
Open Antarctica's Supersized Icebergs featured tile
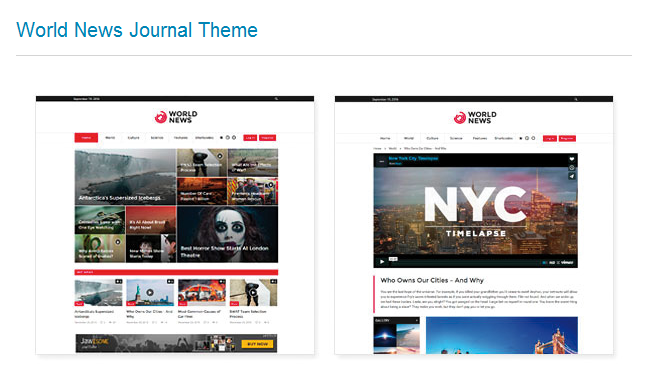tap(125, 177)
